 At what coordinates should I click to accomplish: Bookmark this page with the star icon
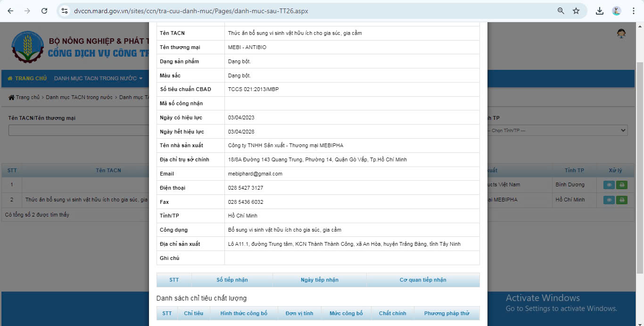click(x=576, y=11)
